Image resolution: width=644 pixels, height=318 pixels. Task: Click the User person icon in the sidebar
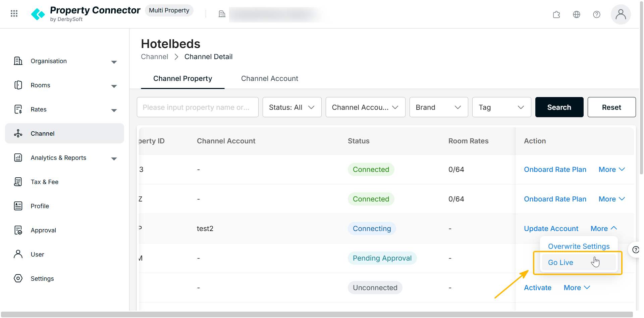(x=18, y=254)
